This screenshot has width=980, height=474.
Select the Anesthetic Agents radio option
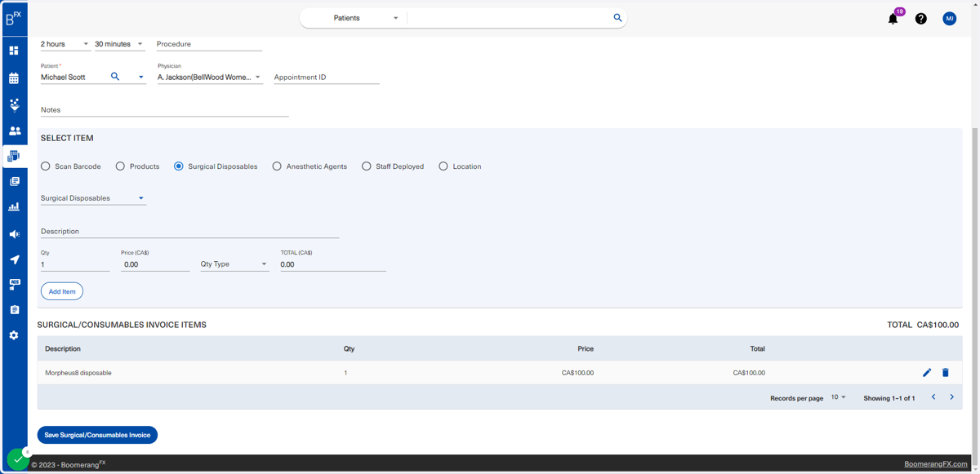[277, 166]
